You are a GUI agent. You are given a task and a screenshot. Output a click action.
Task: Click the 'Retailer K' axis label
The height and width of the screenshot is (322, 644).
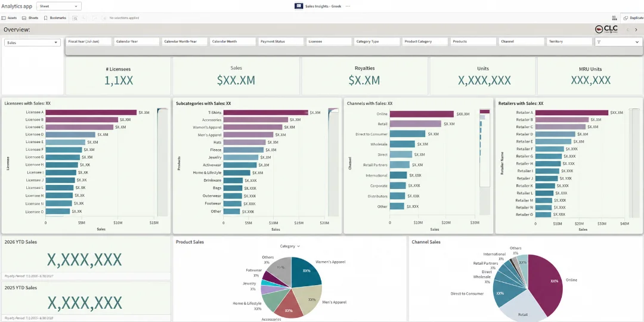click(x=525, y=185)
